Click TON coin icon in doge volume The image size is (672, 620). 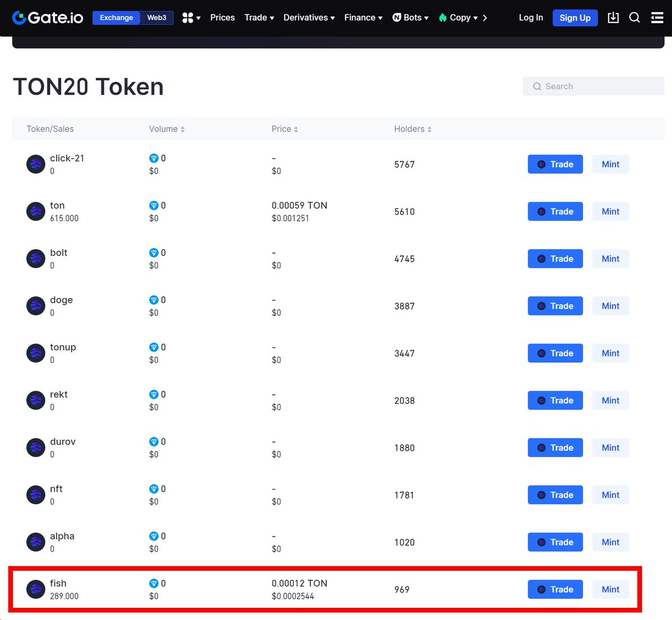(x=154, y=300)
